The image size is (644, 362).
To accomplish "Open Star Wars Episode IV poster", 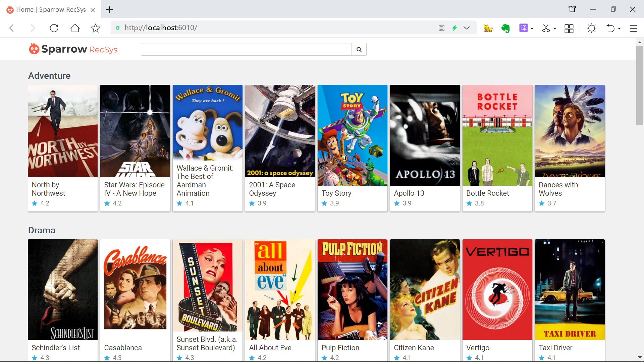I will [135, 131].
